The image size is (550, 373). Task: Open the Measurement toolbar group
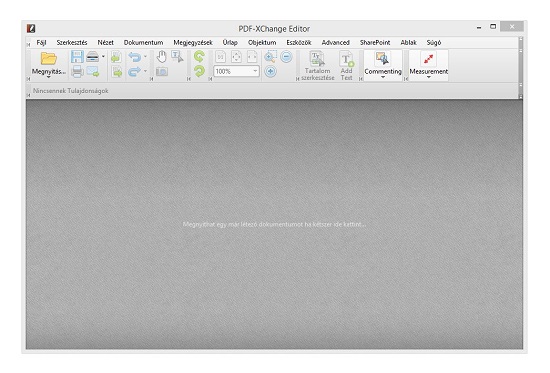point(429,65)
